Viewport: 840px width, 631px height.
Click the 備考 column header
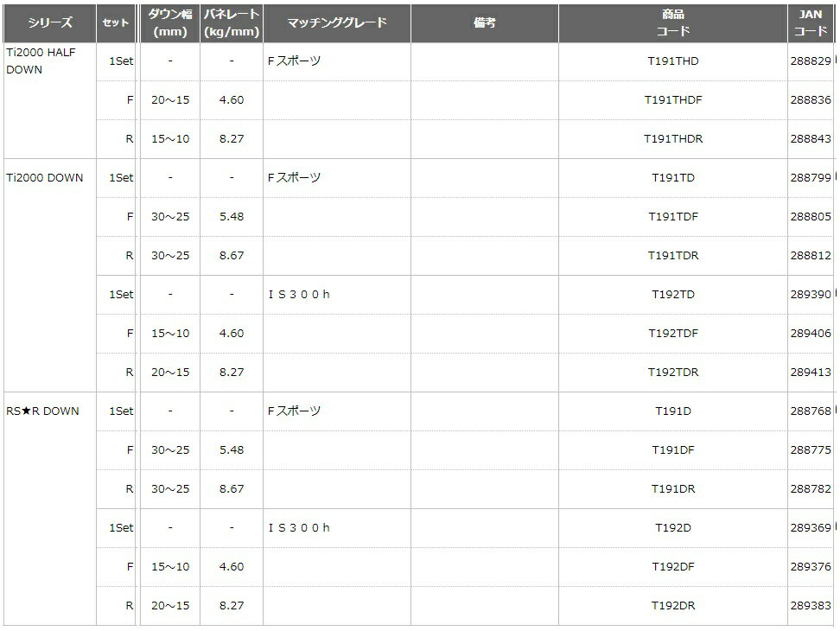click(485, 23)
